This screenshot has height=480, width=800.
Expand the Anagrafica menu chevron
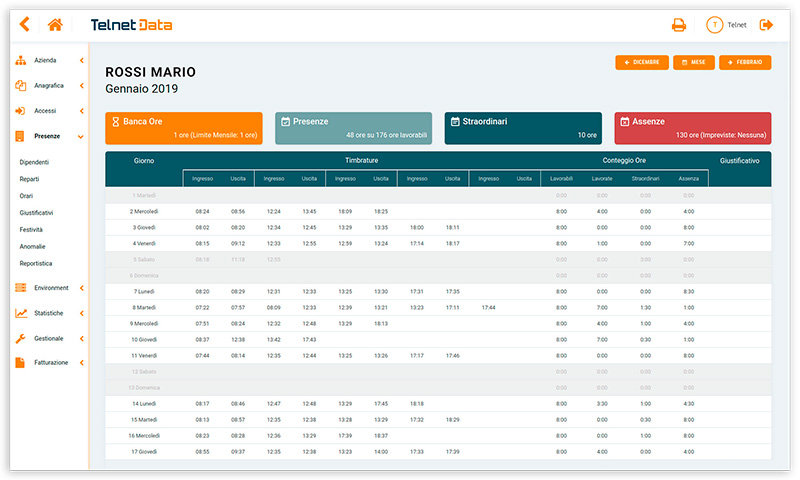pos(82,86)
